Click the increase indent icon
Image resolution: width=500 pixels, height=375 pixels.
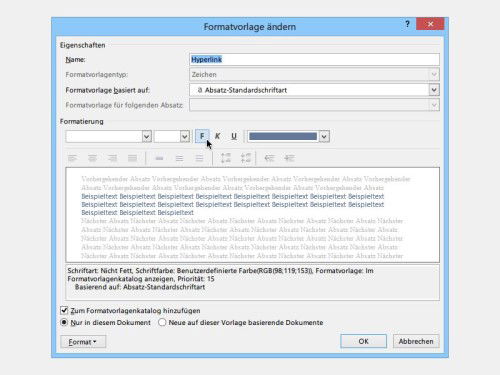[x=289, y=158]
